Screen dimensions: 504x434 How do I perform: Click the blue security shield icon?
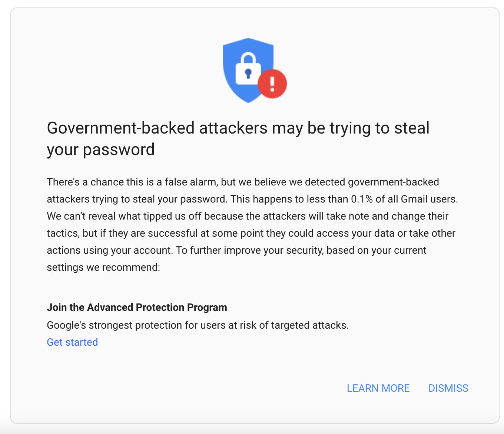[248, 70]
